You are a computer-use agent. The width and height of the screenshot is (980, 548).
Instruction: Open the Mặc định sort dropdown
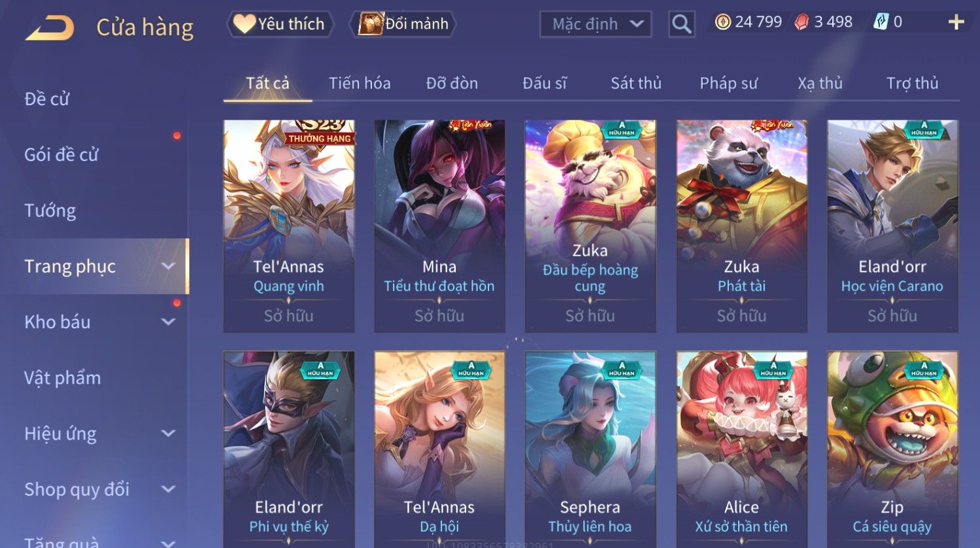pos(596,24)
